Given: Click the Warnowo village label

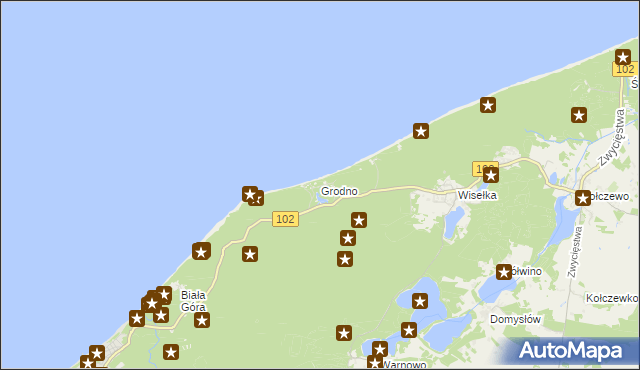Looking at the screenshot, I should click(x=404, y=365).
